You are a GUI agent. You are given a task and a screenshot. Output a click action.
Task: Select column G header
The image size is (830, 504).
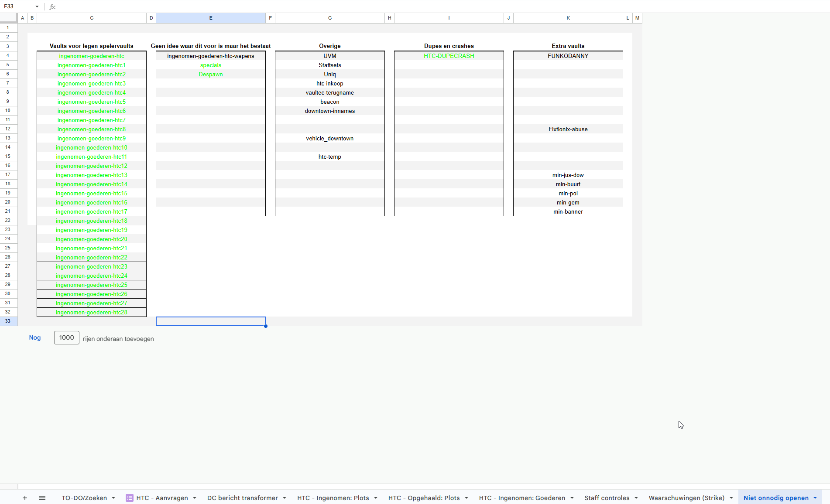coord(330,18)
